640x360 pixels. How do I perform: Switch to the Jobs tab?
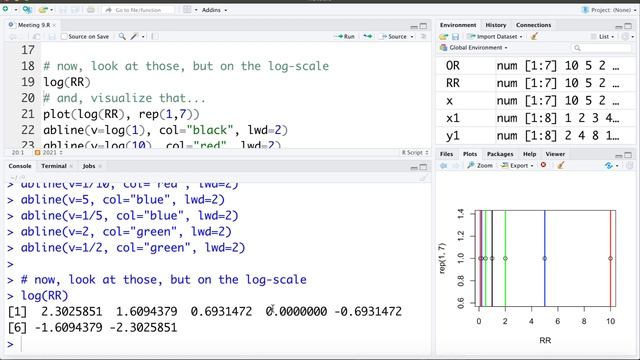[x=89, y=166]
